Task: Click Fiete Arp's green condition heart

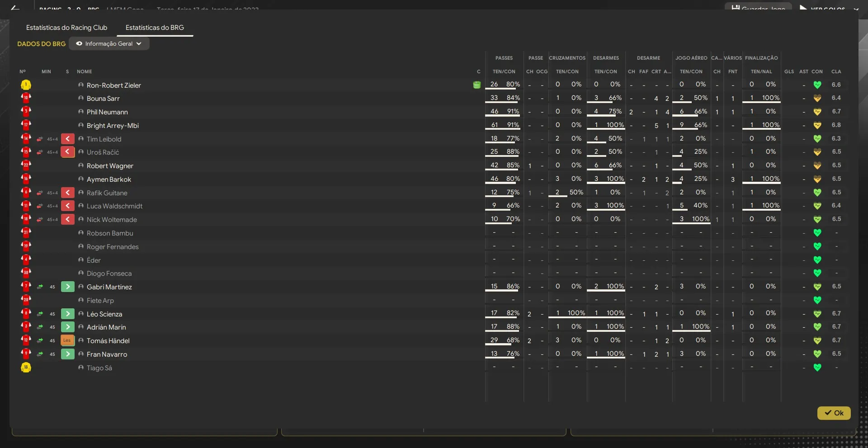Action: [x=817, y=300]
